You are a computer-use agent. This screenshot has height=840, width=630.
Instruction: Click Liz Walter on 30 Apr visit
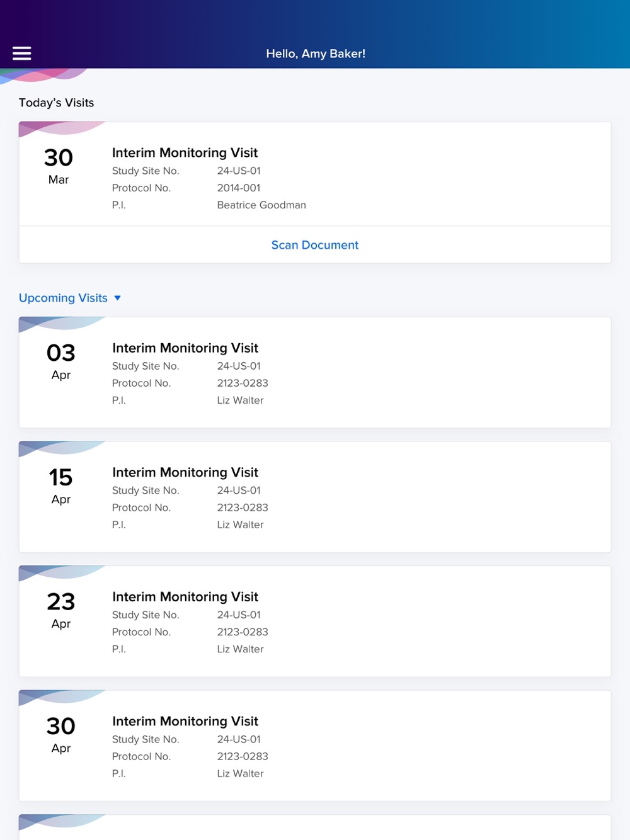pos(240,773)
